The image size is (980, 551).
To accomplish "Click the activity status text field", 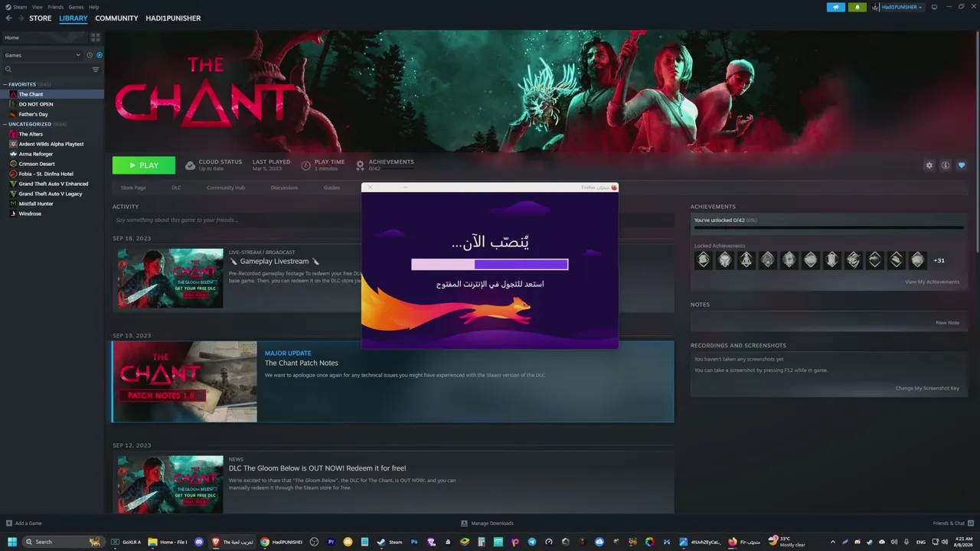I will pyautogui.click(x=393, y=220).
